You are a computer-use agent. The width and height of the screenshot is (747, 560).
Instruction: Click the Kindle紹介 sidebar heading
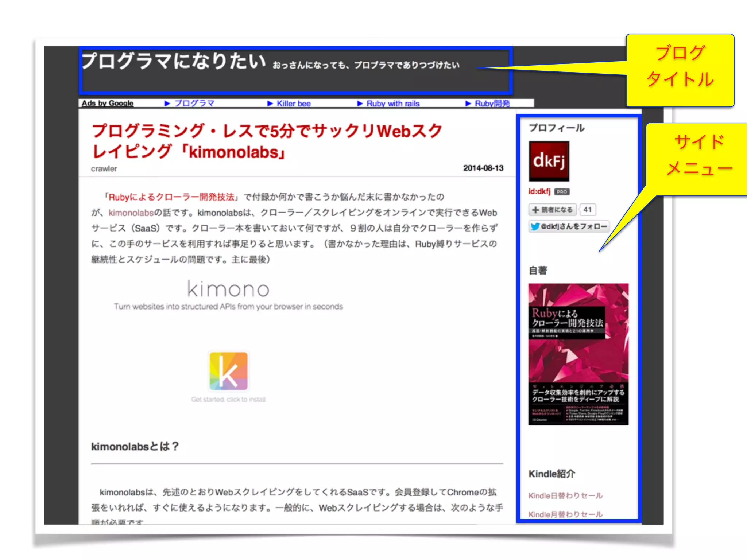coord(552,474)
